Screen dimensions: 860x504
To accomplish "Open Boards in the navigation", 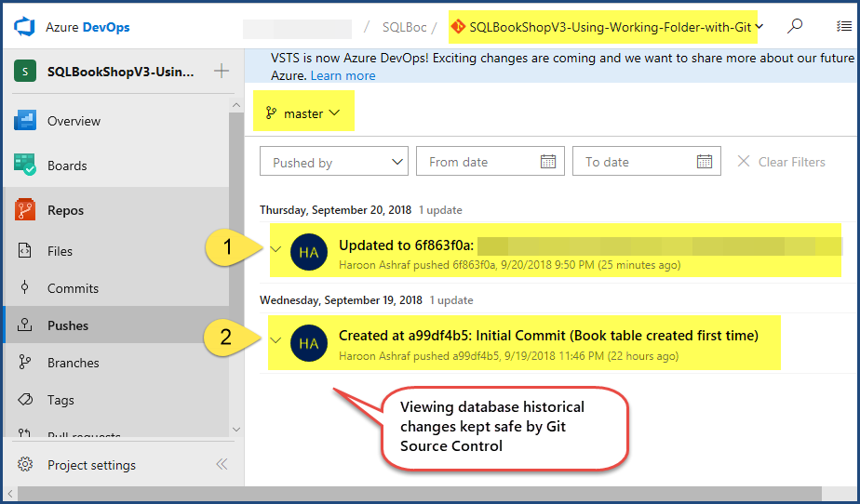I will point(67,166).
